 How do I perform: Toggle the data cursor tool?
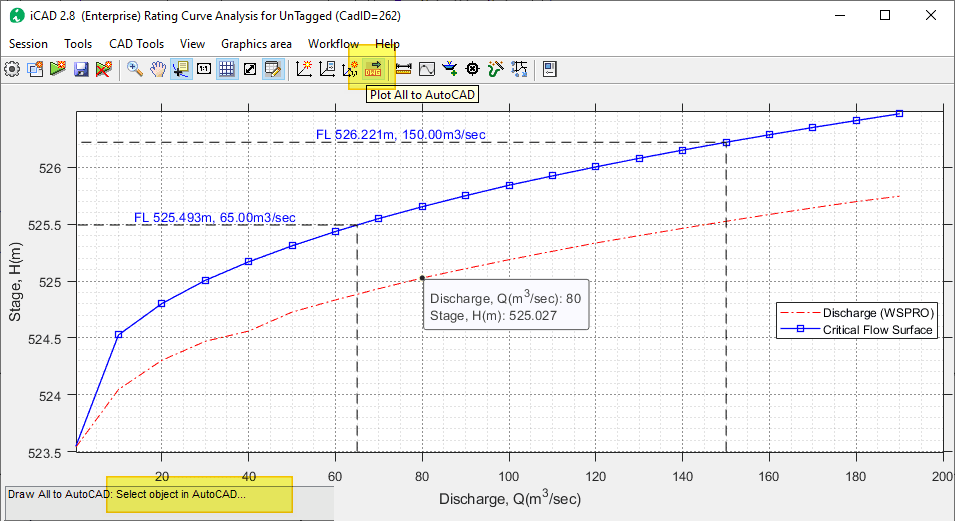click(x=181, y=69)
